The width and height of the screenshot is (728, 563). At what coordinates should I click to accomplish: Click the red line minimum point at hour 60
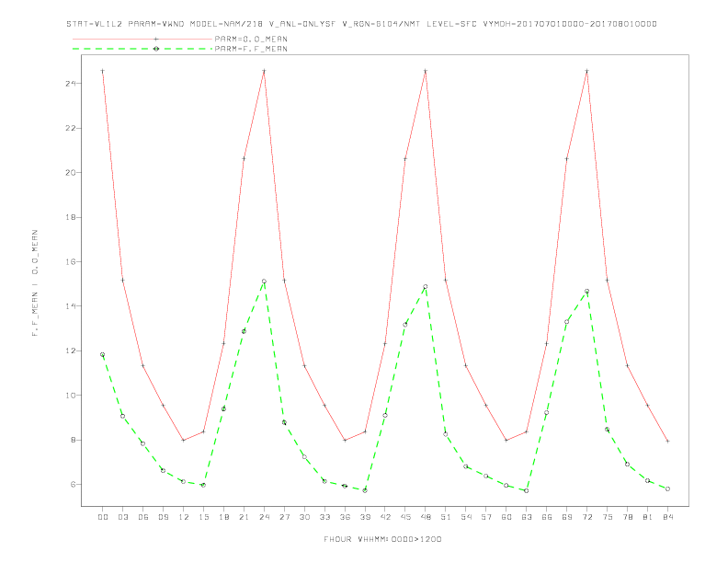pyautogui.click(x=506, y=441)
